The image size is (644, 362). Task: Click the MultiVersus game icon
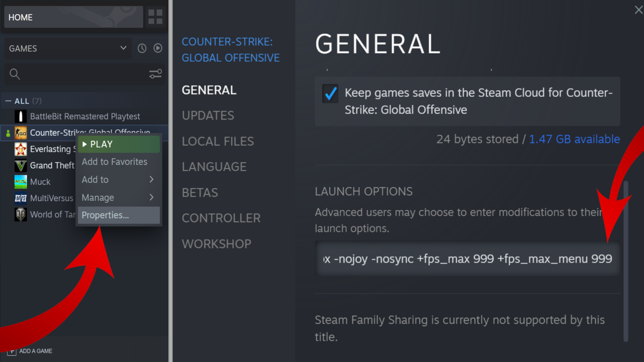21,198
